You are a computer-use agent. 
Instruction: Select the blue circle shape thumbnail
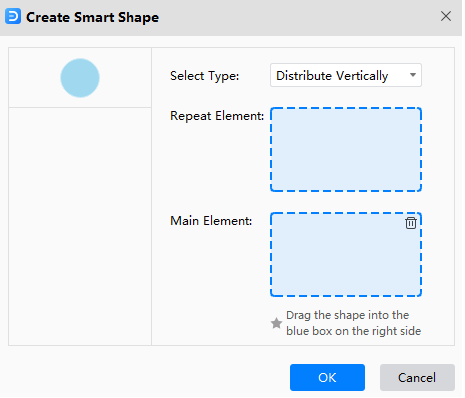80,78
